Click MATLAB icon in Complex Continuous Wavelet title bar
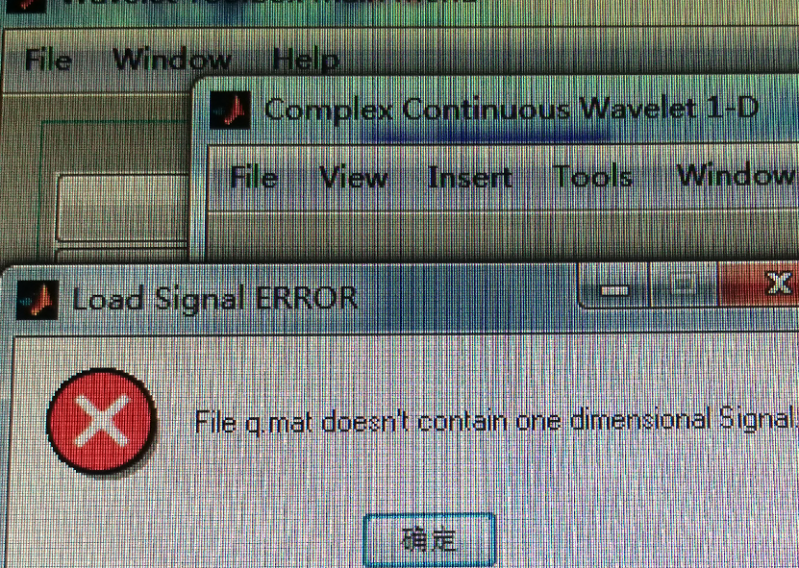The height and width of the screenshot is (568, 799). click(230, 110)
